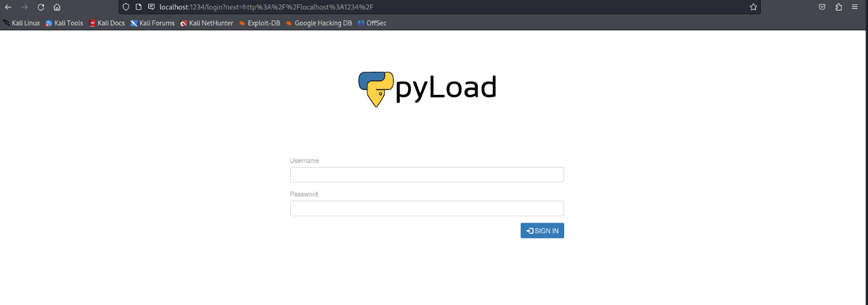Screen dimensions: 868x305
Task: Click the browser Forward arrow
Action: click(25, 7)
